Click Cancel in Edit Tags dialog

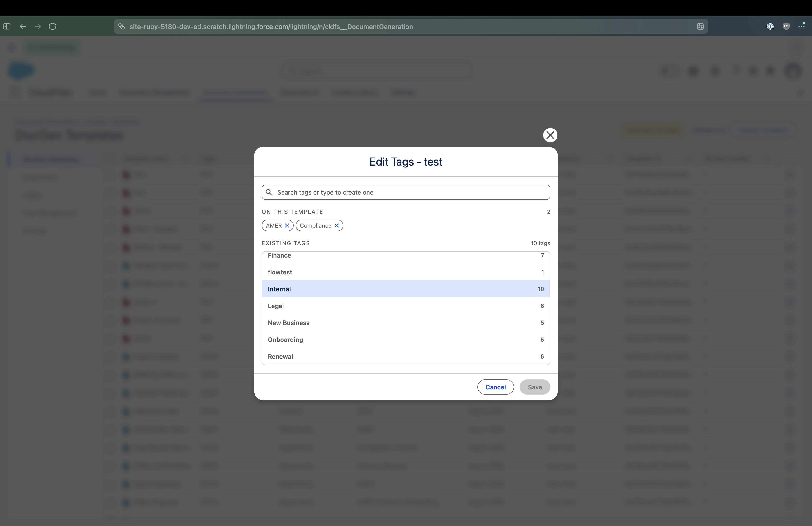click(x=495, y=387)
